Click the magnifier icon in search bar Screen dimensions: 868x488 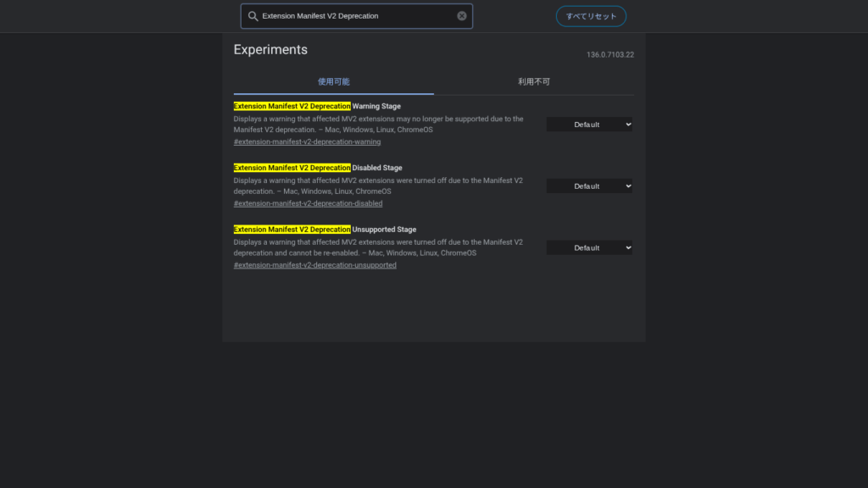tap(253, 16)
